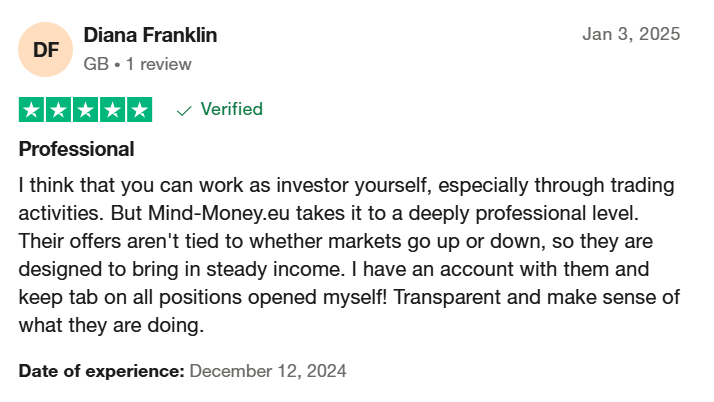Screen dimensions: 714x402
Task: Click the Verified checkmark icon
Action: point(184,111)
